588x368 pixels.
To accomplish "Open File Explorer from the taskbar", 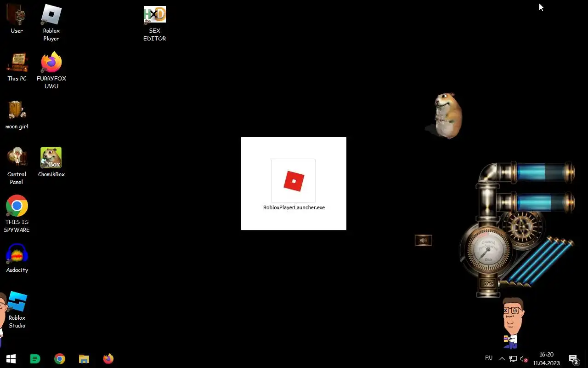I will (84, 359).
